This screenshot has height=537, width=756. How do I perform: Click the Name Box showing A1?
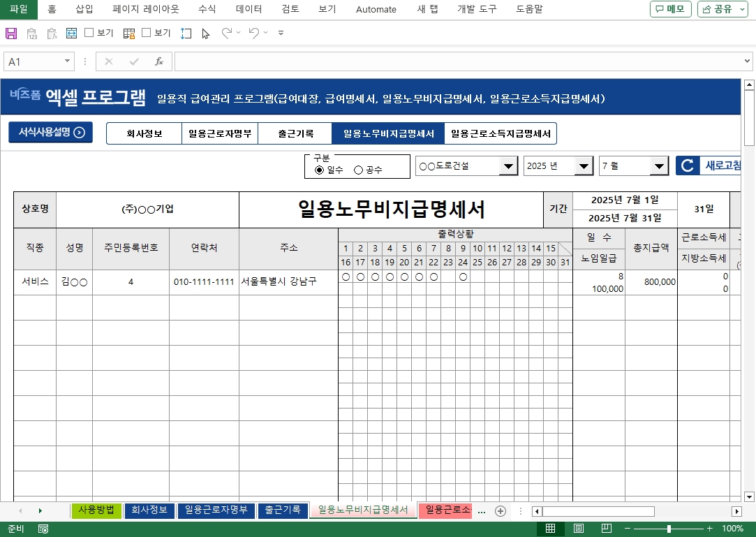coord(32,61)
